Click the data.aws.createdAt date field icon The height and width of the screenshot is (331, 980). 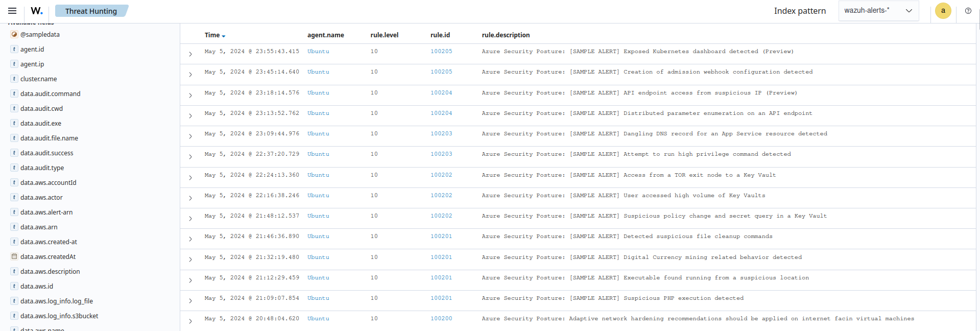click(x=14, y=257)
